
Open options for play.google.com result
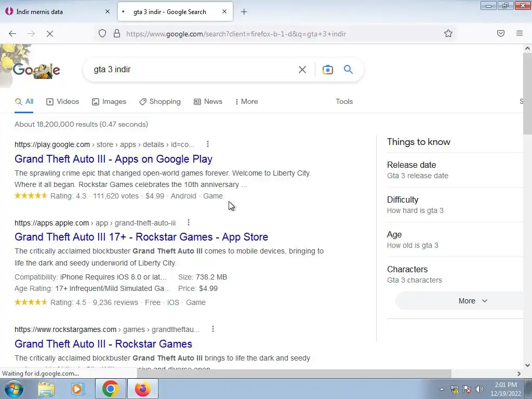click(208, 144)
